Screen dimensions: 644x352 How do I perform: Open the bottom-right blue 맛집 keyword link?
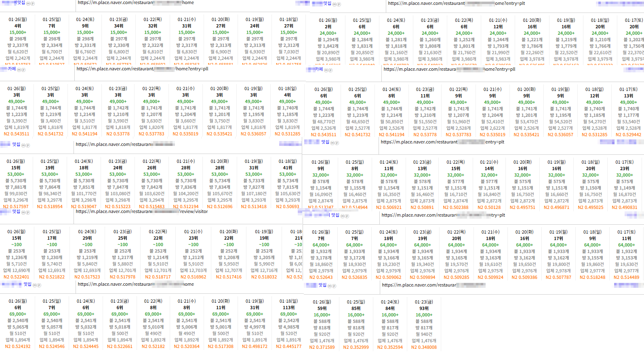click(322, 285)
